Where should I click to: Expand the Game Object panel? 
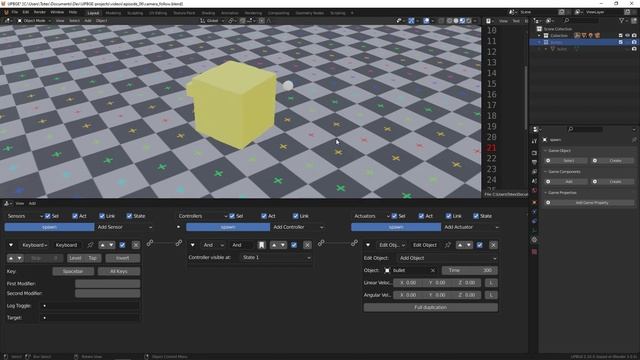(559, 151)
